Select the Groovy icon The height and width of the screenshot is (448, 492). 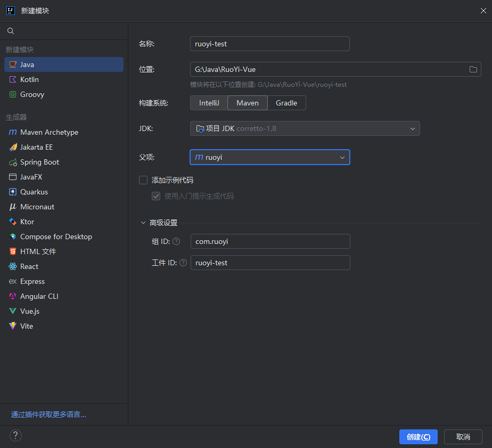(x=13, y=94)
